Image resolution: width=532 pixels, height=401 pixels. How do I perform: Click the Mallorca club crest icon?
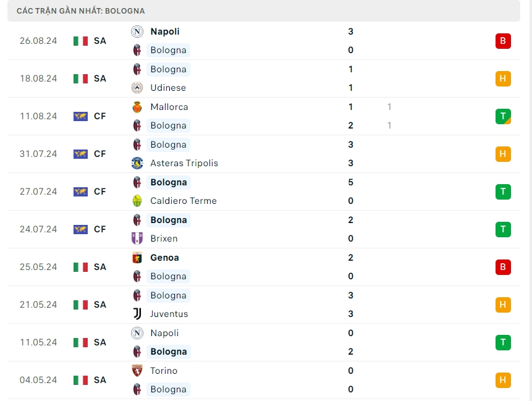137,107
